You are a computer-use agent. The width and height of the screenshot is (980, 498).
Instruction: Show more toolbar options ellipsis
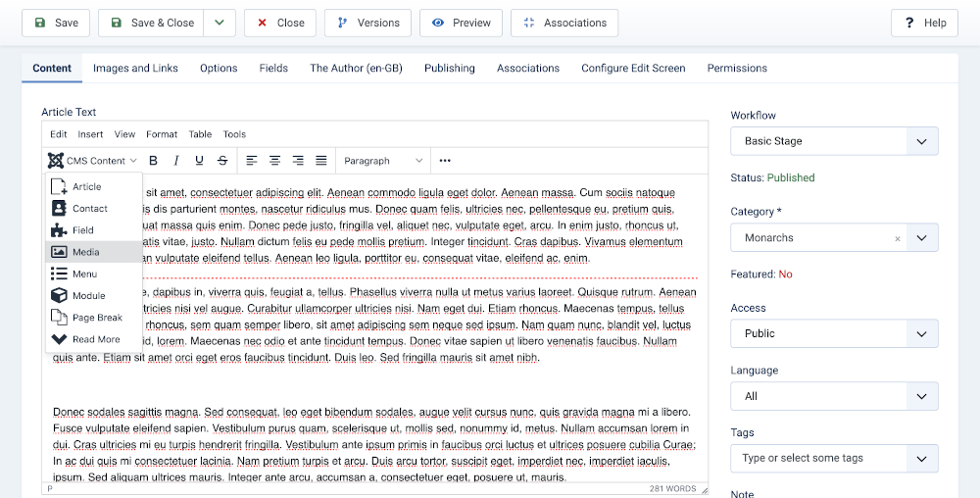pos(445,161)
